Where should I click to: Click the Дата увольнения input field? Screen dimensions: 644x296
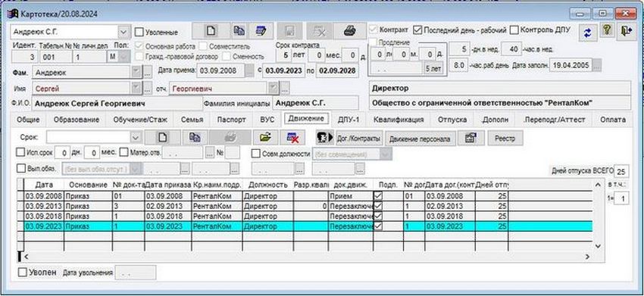pos(136,273)
